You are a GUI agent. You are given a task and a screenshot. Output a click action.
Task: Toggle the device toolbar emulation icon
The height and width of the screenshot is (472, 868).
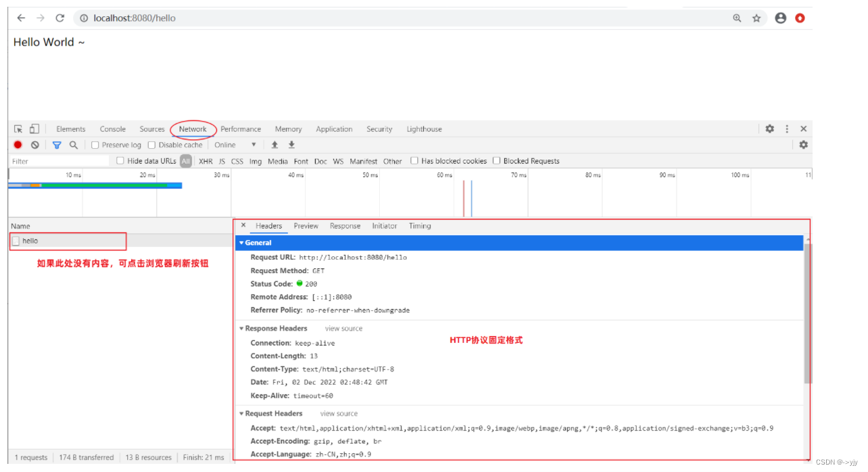34,128
